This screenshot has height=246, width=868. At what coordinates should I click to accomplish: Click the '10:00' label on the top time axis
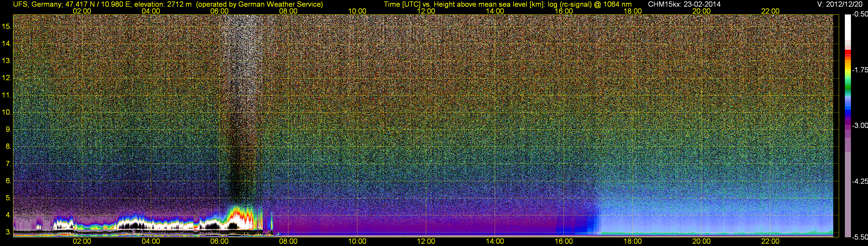point(357,11)
